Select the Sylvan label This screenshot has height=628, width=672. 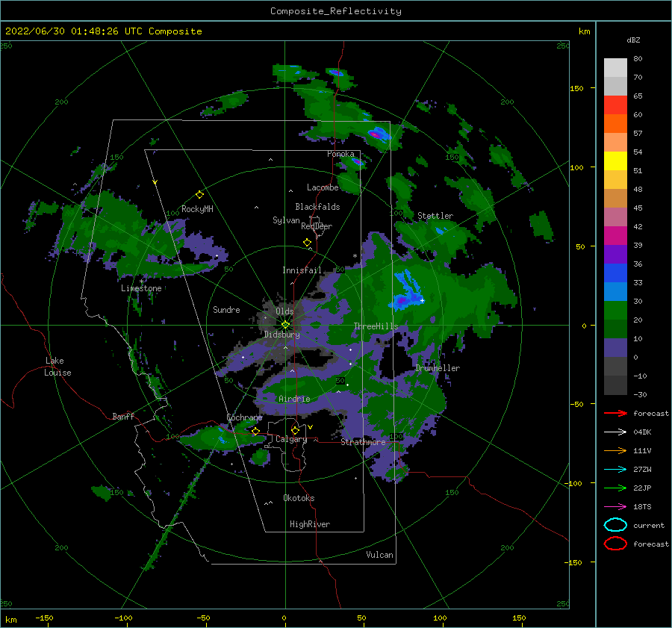286,220
